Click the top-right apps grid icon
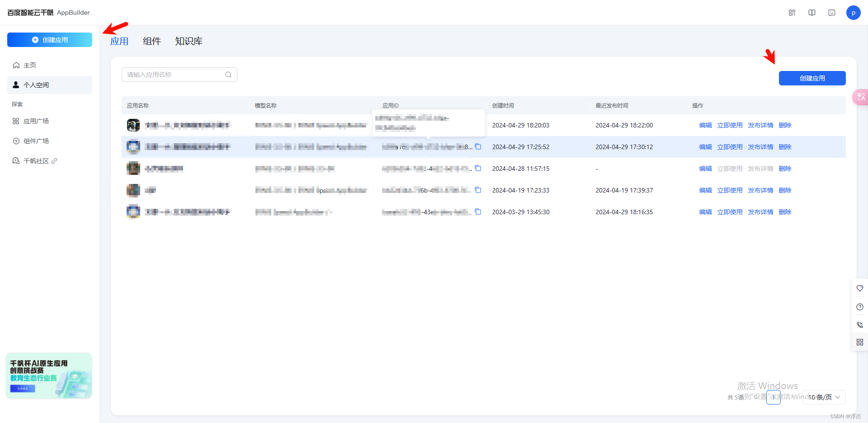The width and height of the screenshot is (868, 423). coord(792,13)
